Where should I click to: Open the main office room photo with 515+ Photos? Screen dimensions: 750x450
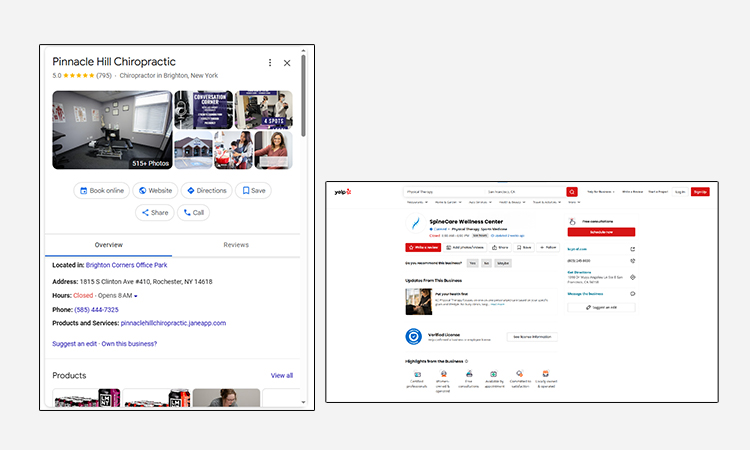(112, 130)
